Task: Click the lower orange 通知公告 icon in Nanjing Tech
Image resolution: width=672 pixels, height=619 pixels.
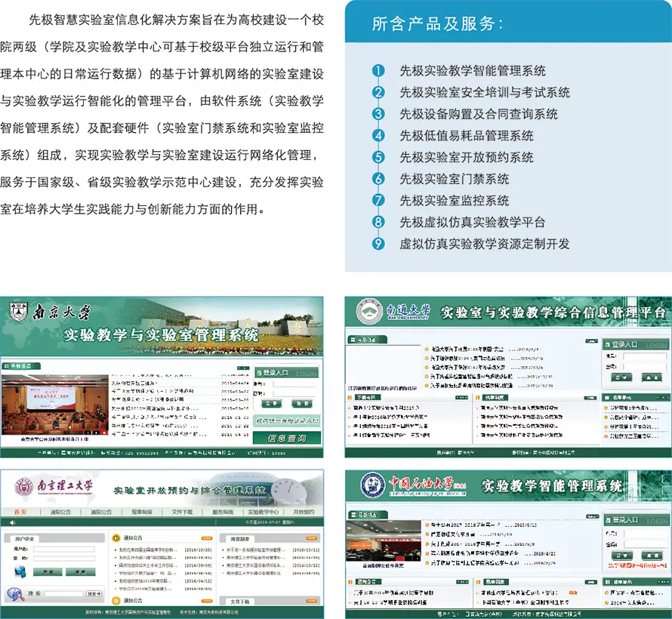Action: (116, 601)
